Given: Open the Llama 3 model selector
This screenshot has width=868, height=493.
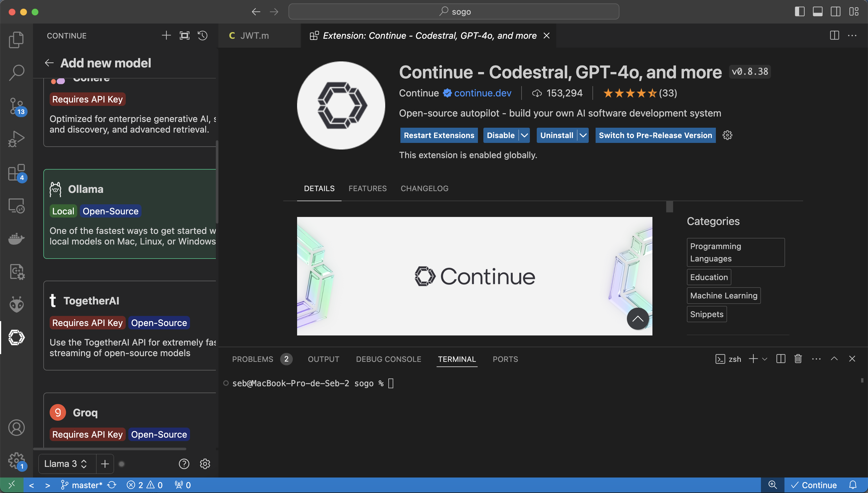Looking at the screenshot, I should 66,463.
